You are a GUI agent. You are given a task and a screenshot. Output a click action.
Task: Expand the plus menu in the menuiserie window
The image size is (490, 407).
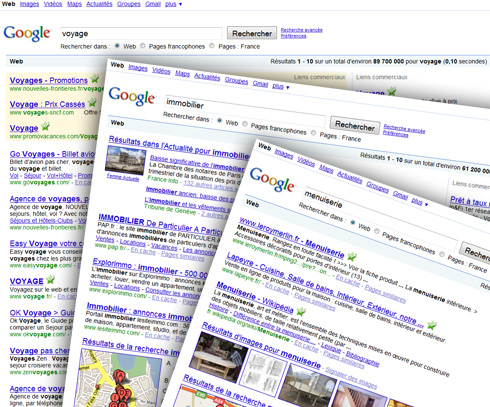click(420, 201)
